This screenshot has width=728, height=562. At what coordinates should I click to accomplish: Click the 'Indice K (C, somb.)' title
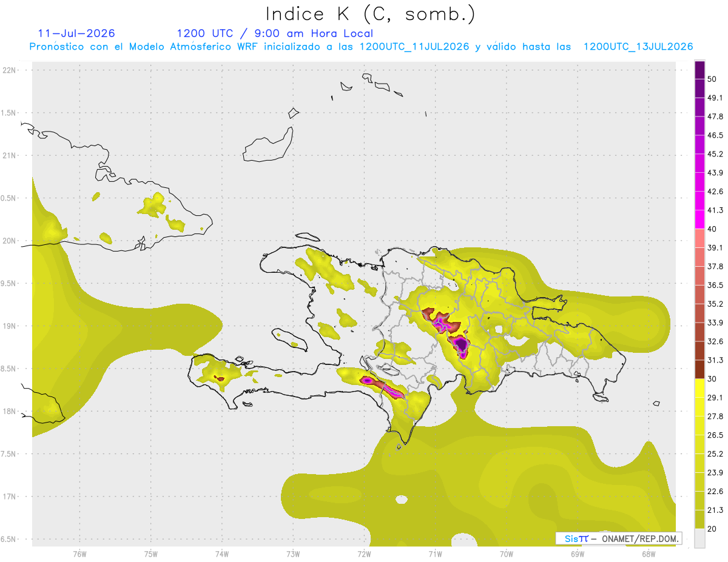pyautogui.click(x=370, y=15)
